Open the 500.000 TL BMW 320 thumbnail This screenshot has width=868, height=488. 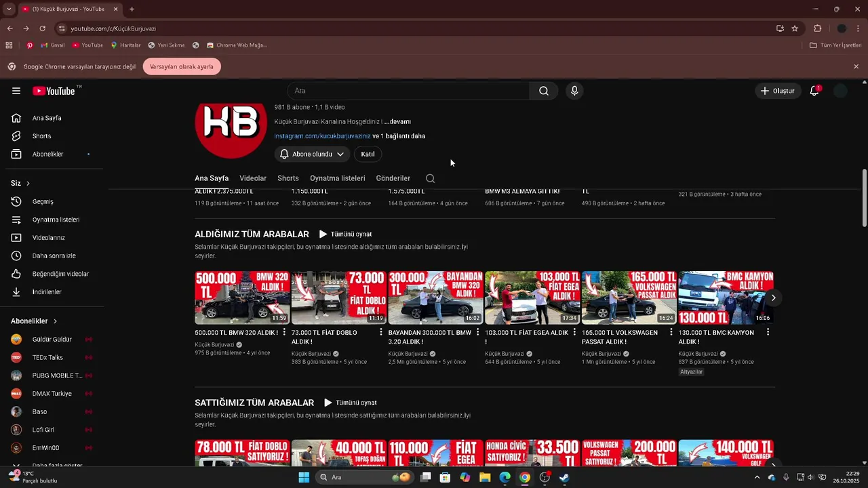point(242,298)
